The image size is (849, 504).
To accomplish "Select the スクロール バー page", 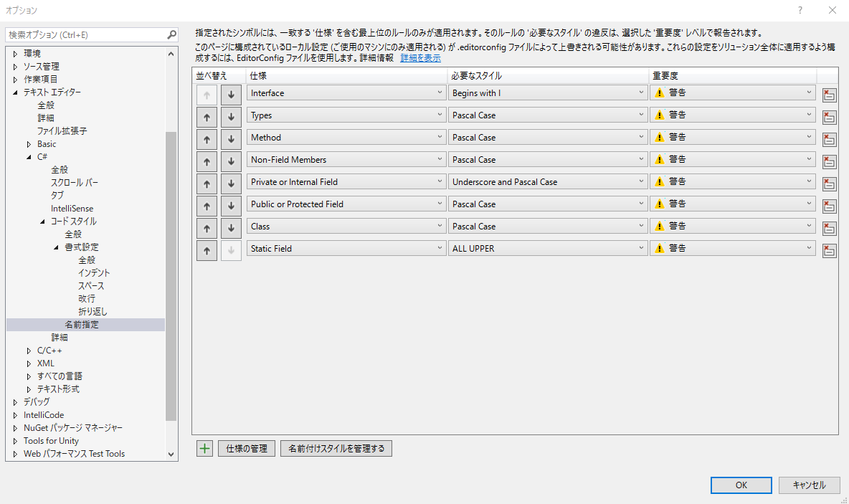I will (x=75, y=182).
